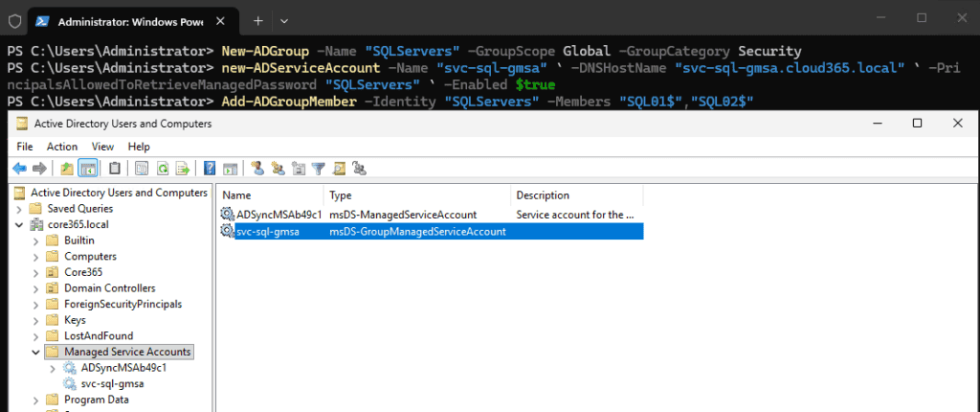Screen dimensions: 980x412
Task: Expand the Saved Queries node
Action: 19,209
